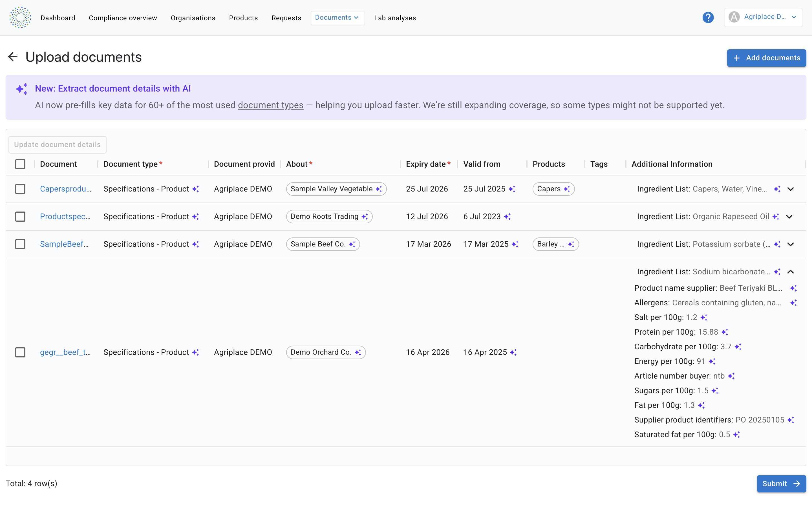Click the AI sparkles icon in the purple banner
The height and width of the screenshot is (507, 812).
[22, 89]
